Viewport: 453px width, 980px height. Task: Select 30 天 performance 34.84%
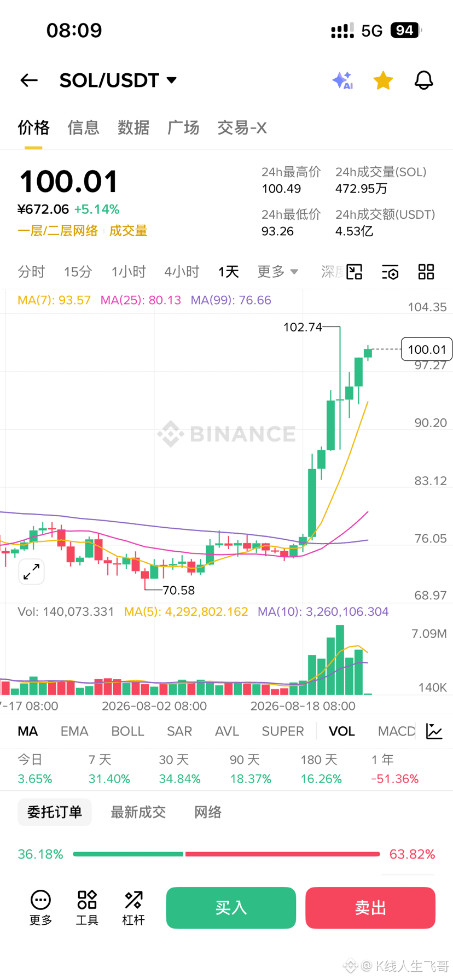click(x=179, y=769)
